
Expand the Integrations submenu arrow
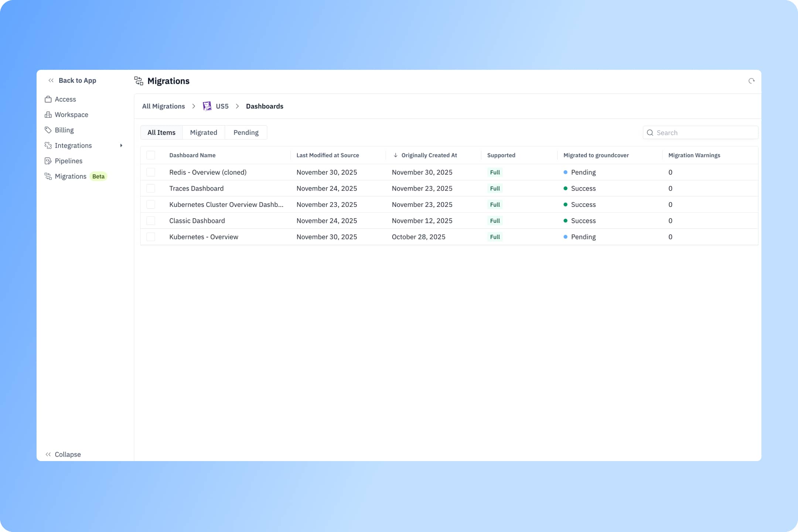click(x=121, y=146)
